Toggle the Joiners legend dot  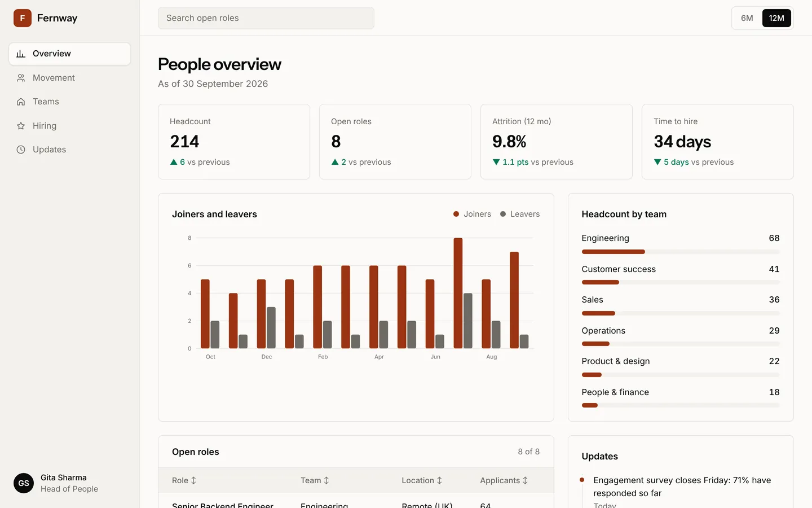(x=456, y=214)
